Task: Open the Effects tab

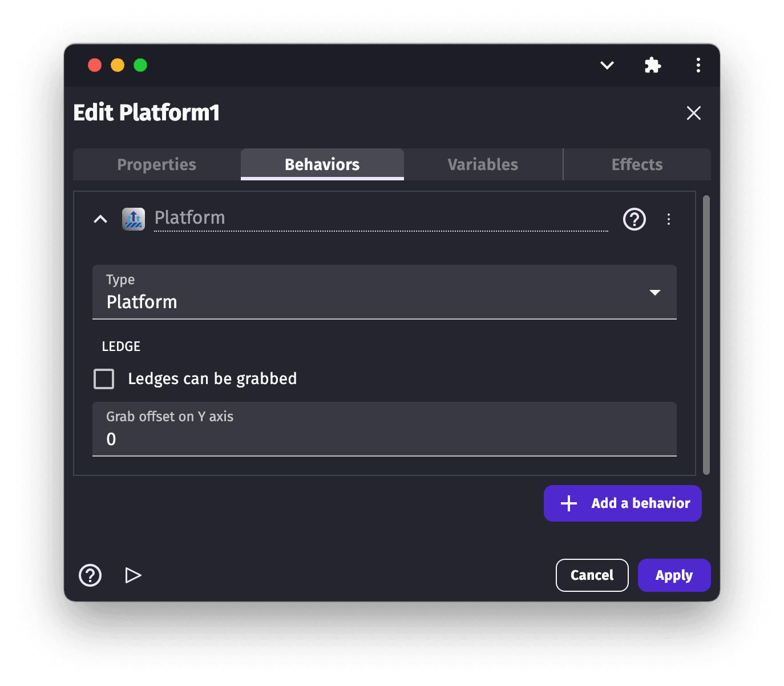Action: coord(637,164)
